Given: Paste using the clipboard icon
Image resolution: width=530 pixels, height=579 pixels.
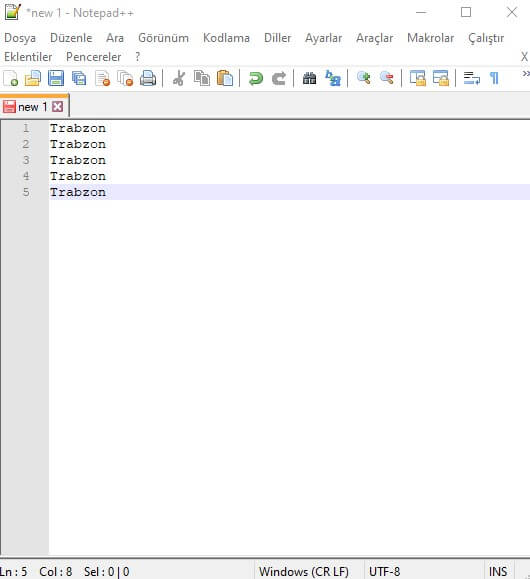Looking at the screenshot, I should point(225,79).
